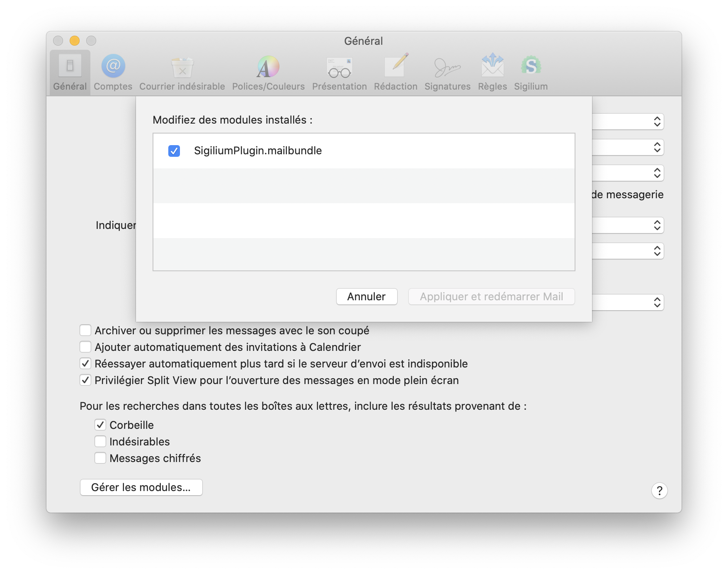Screen dimensions: 728x574
Task: Open the topmost popup menu arrows
Action: click(657, 122)
